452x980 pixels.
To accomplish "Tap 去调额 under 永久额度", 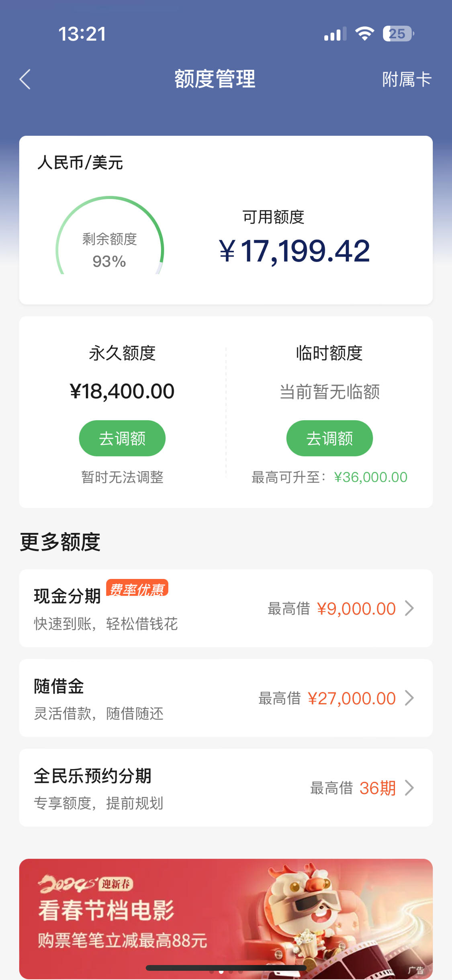I will [122, 438].
